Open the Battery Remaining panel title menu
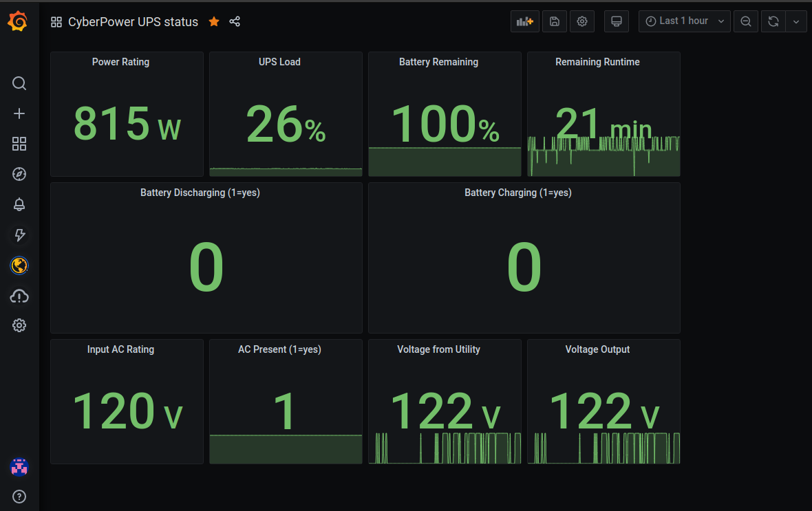Screen dimensions: 812x511 coord(438,62)
